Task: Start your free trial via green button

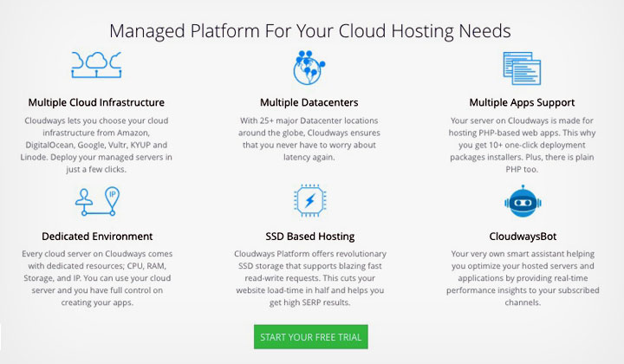Action: tap(311, 337)
